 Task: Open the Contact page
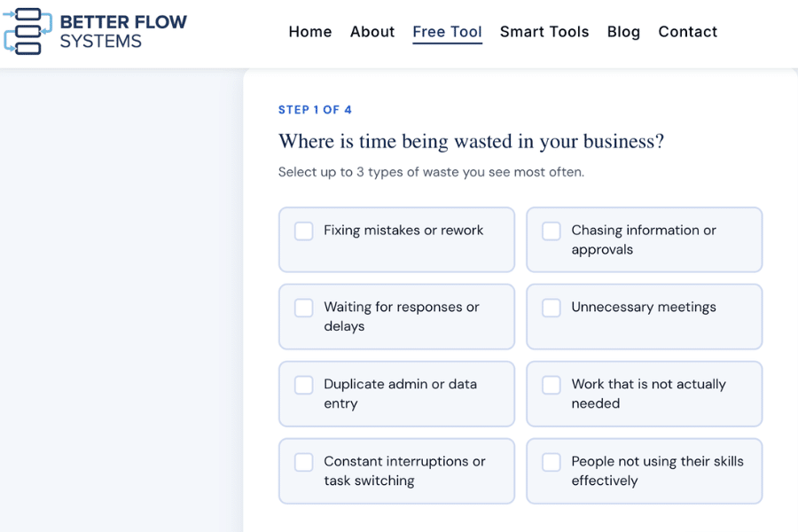(687, 32)
